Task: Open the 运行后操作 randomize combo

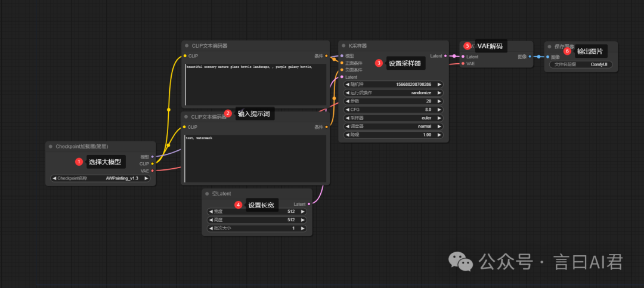Action: pos(394,93)
